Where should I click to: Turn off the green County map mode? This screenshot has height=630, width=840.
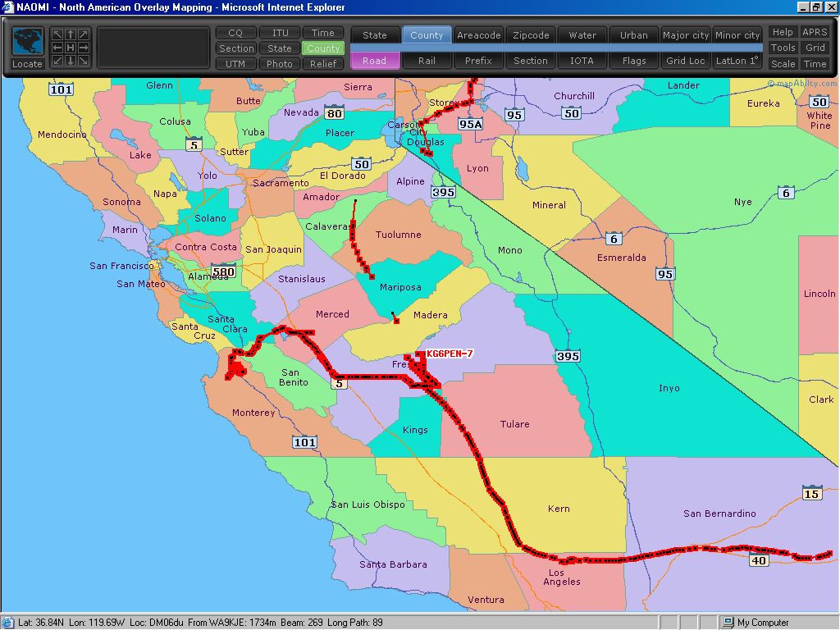click(323, 48)
